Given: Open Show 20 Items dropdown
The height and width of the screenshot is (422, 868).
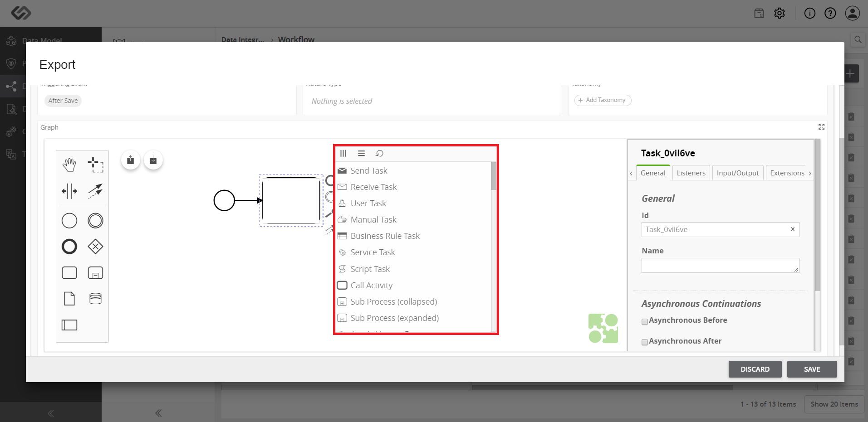Looking at the screenshot, I should click(834, 404).
